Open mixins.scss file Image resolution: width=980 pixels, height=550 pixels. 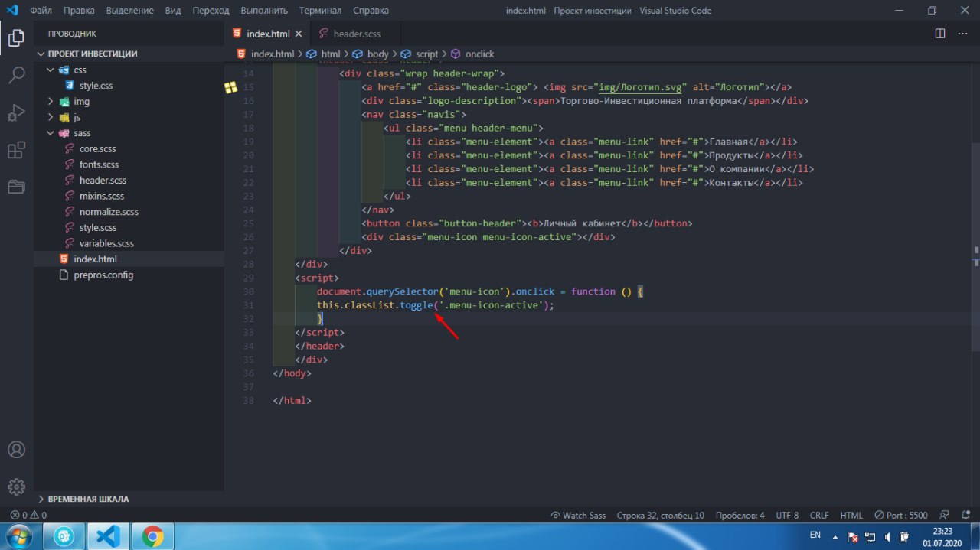tap(129, 196)
